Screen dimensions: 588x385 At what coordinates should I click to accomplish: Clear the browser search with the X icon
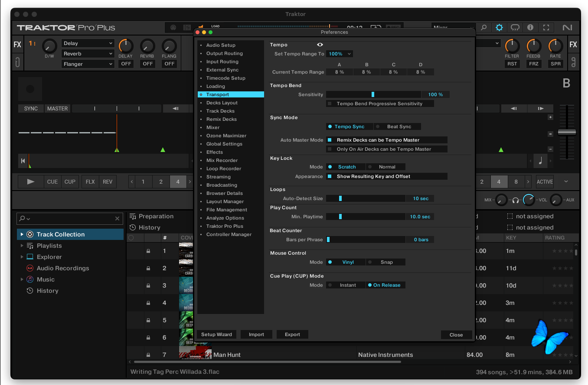coord(117,219)
